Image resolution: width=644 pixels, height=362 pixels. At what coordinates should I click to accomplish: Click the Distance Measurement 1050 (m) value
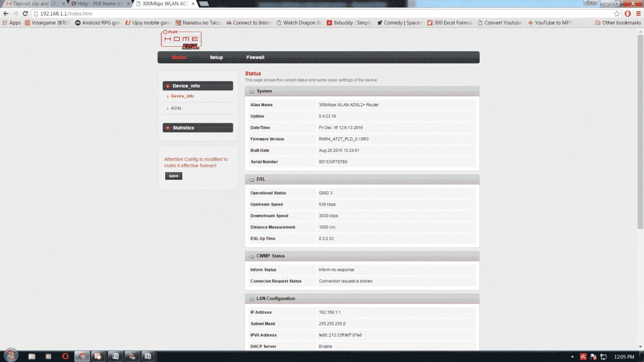(327, 227)
